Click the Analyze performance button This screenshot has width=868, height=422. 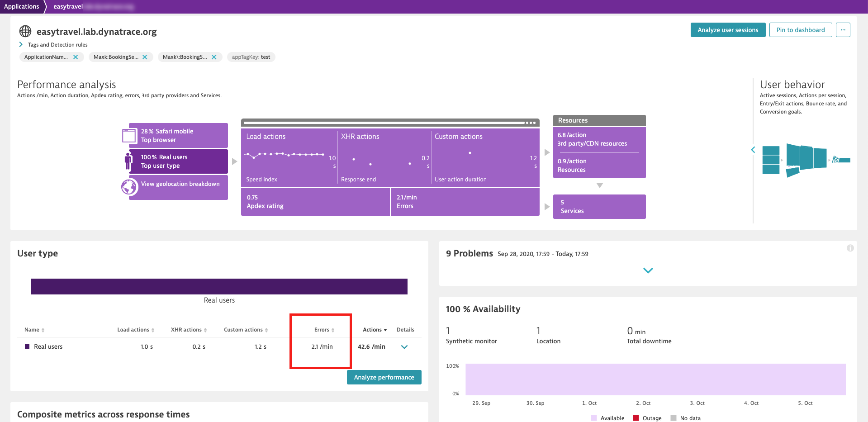click(x=384, y=377)
